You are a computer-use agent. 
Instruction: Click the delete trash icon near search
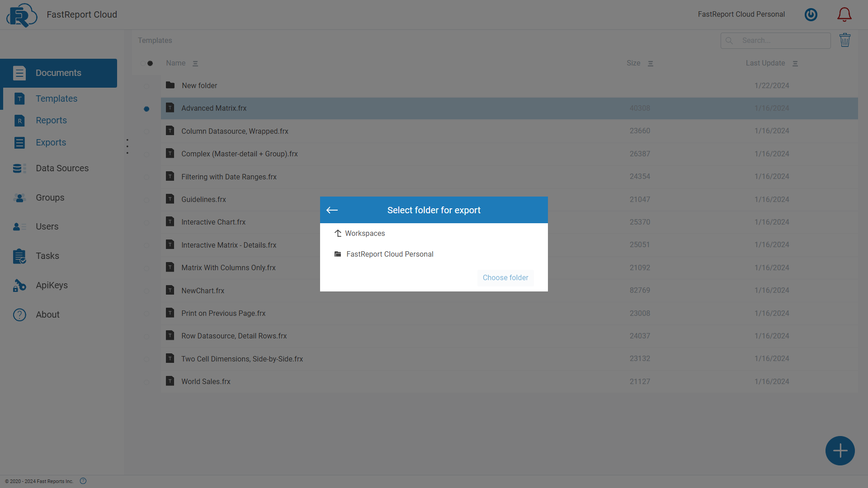[x=845, y=40]
